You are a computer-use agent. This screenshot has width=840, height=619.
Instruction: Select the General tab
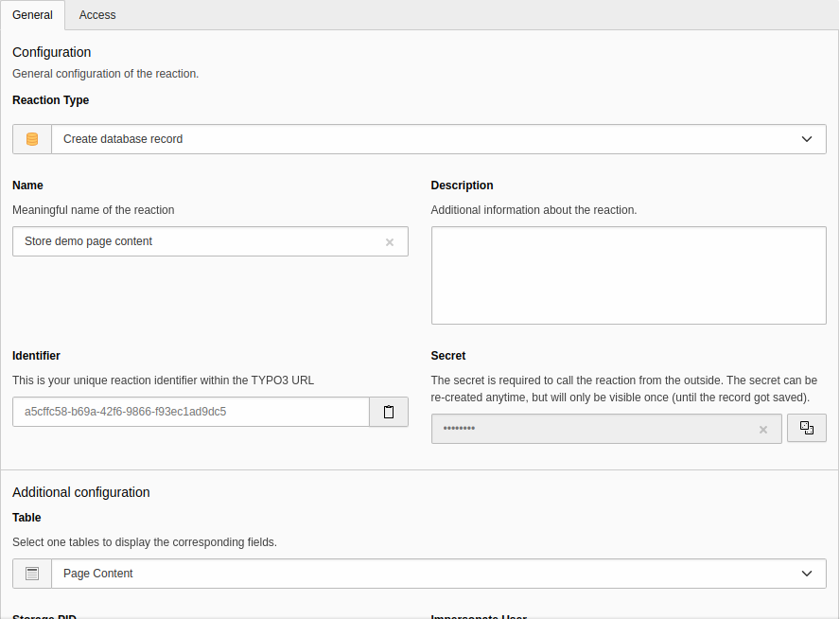[x=32, y=14]
